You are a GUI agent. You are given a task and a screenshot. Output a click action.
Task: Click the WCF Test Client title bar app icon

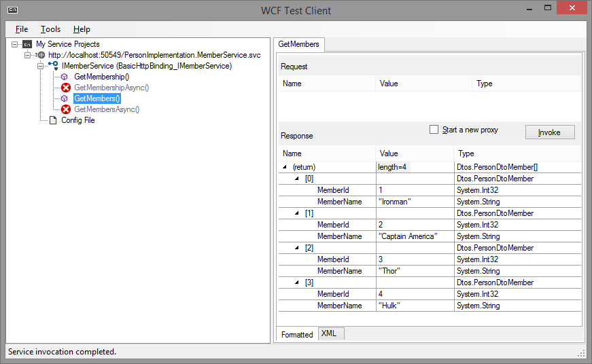[x=12, y=10]
